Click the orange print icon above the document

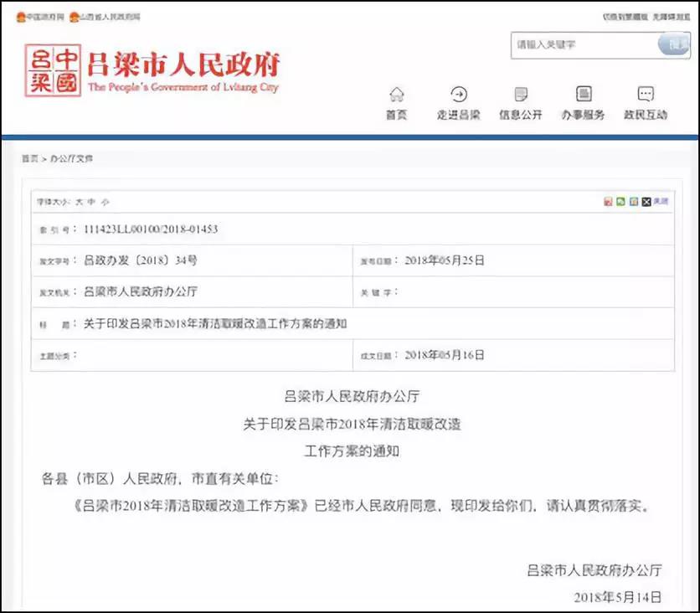(634, 201)
